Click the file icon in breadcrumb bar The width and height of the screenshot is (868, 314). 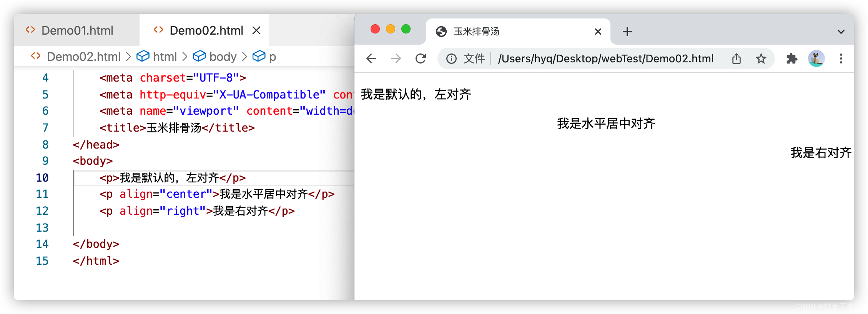(x=36, y=56)
